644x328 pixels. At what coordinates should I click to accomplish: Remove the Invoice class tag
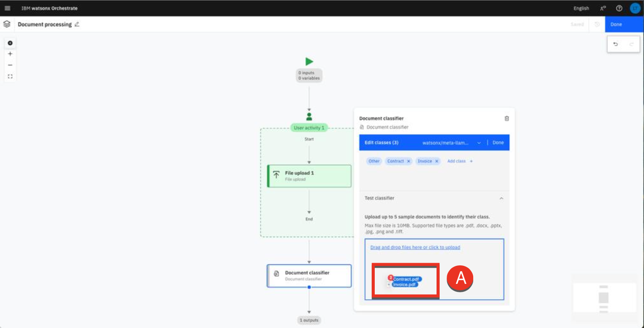tap(437, 161)
